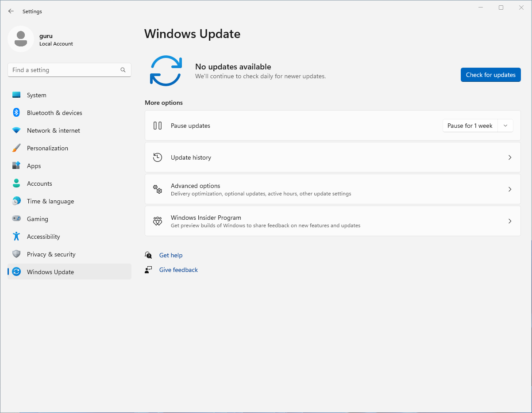Maximize the Settings window
Viewport: 532px width, 413px height.
(501, 8)
